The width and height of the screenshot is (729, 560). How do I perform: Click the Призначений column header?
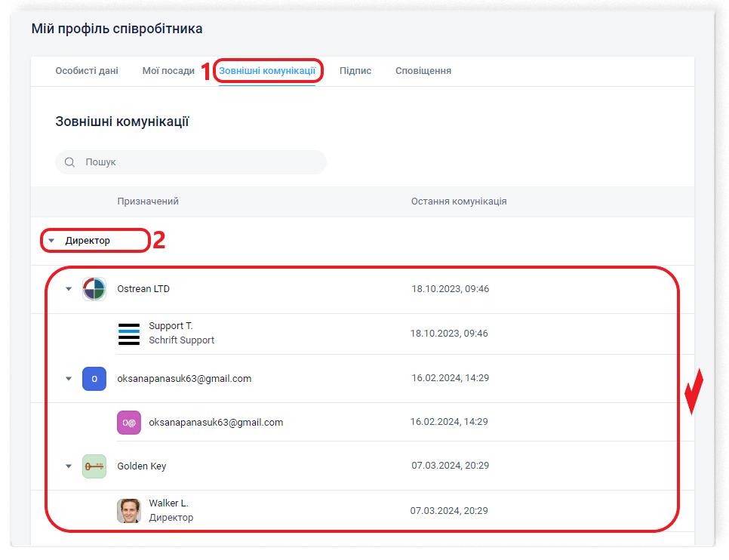[148, 202]
